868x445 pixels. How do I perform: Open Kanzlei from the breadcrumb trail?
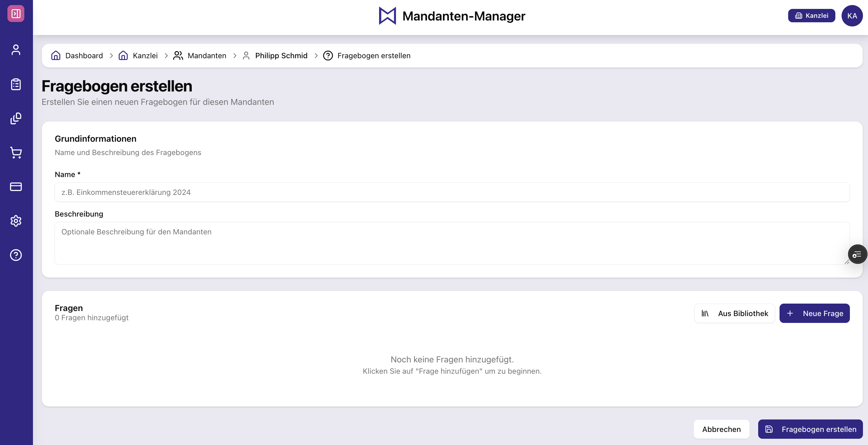pyautogui.click(x=145, y=56)
